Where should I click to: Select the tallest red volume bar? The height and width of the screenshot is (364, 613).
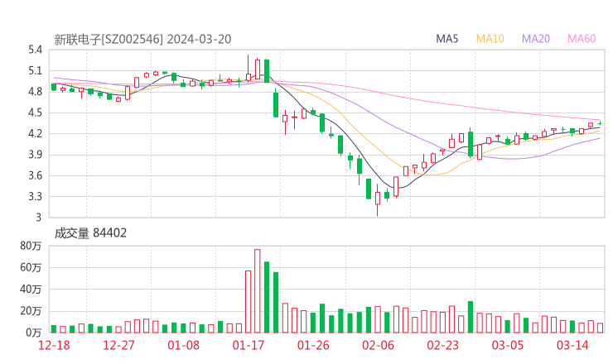pyautogui.click(x=258, y=291)
